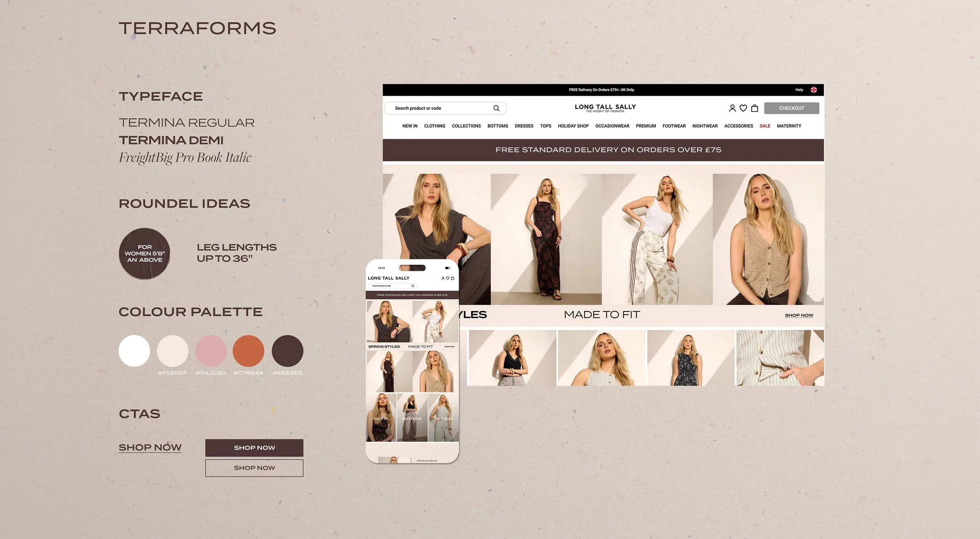Tap the account icon in mobile mockup

click(443, 278)
